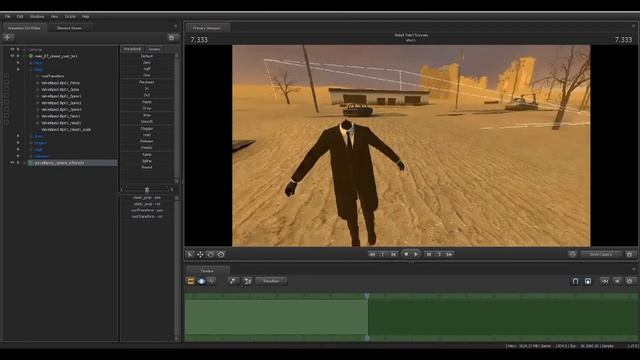The image size is (640, 360).
Task: Go to next clip boundary bracket button
Action: 439,254
